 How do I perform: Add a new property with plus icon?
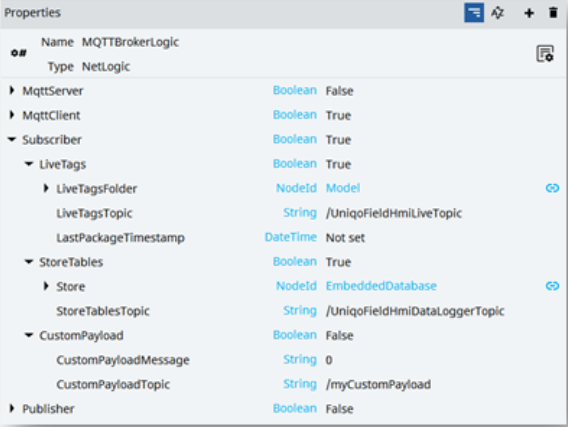[x=529, y=13]
